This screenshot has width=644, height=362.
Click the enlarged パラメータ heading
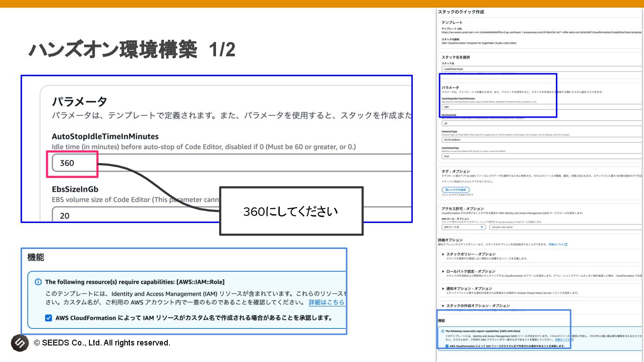coord(80,101)
